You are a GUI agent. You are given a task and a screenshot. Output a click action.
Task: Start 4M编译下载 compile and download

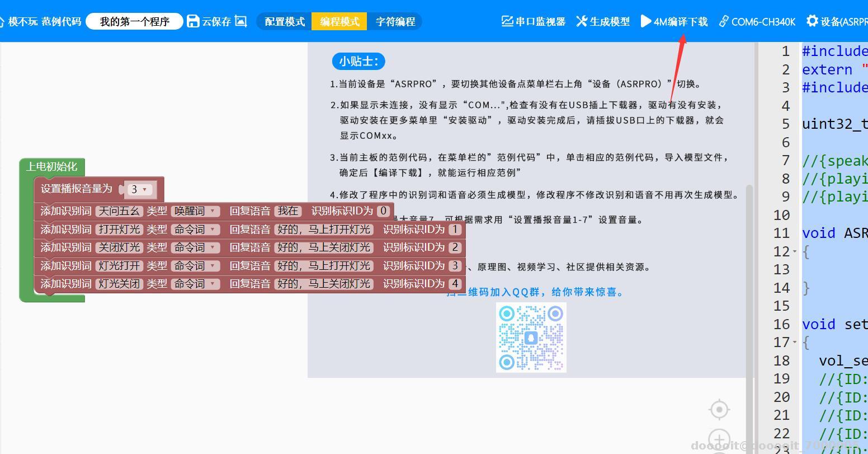pos(674,21)
